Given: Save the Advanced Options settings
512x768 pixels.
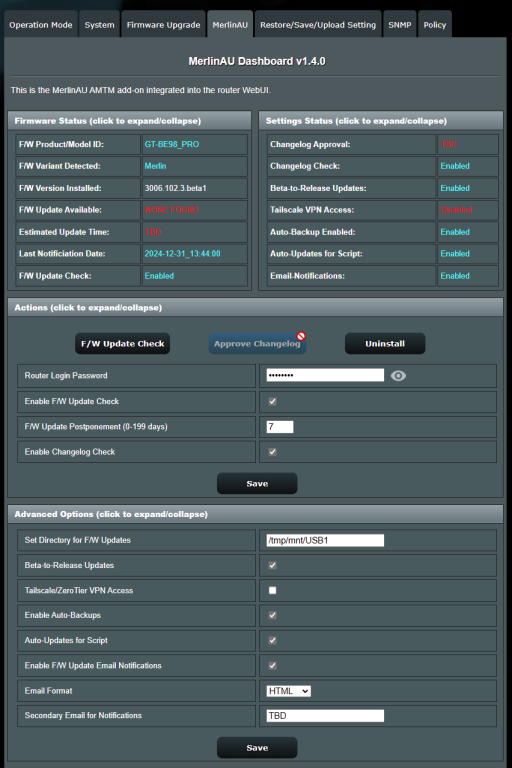Looking at the screenshot, I should (257, 748).
